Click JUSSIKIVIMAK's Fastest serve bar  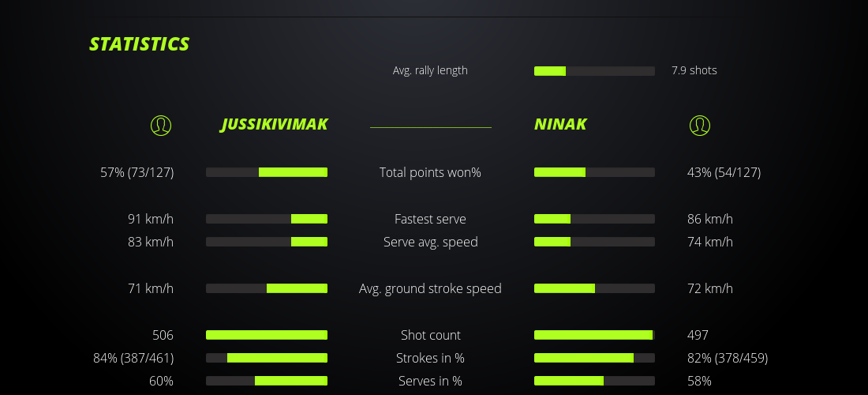(267, 219)
